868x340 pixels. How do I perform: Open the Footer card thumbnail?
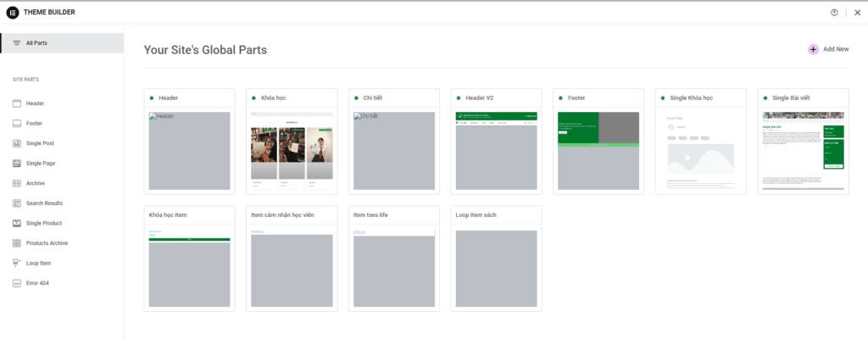click(x=598, y=151)
